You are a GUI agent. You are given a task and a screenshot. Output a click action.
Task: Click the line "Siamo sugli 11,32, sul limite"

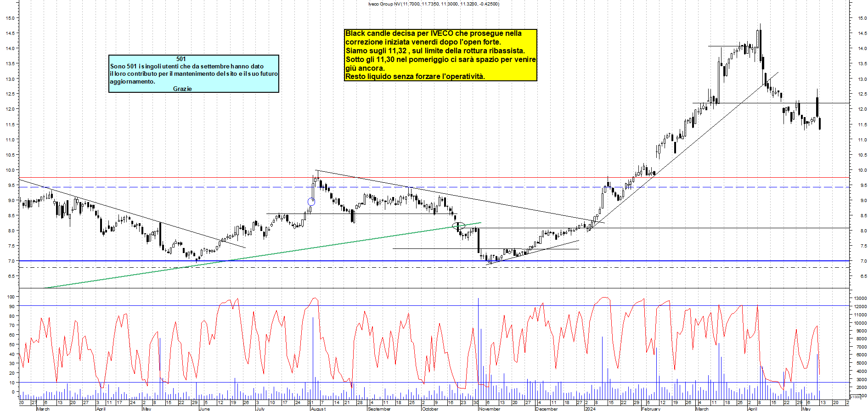435,51
